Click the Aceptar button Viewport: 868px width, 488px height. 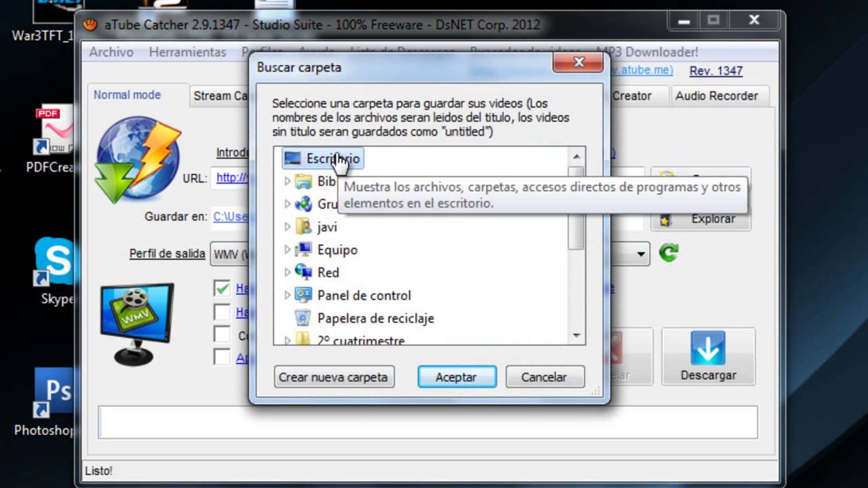[456, 377]
